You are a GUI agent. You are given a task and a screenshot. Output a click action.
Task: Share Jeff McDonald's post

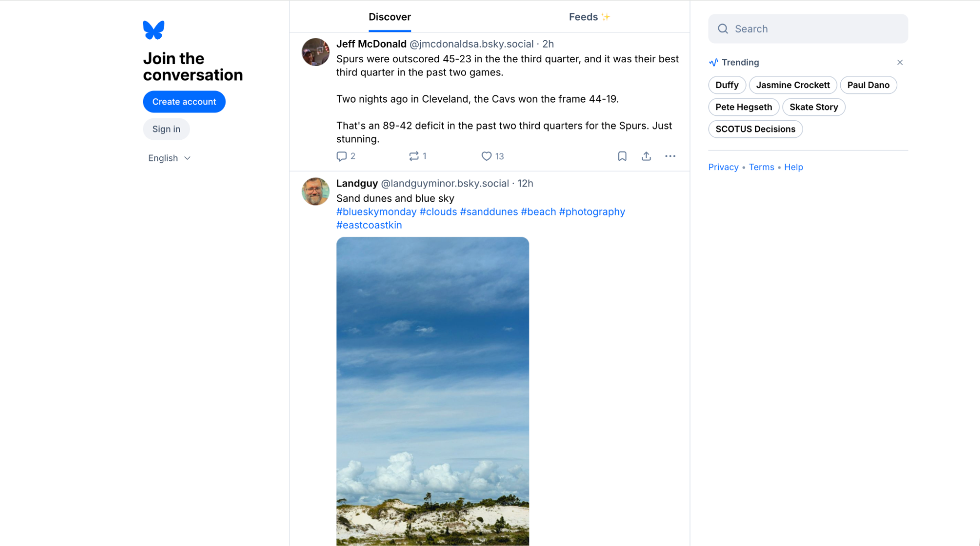(x=646, y=156)
